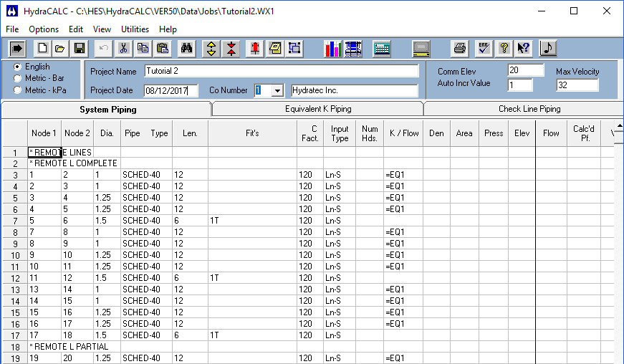Open the Co Number dropdown arrow

tap(277, 91)
